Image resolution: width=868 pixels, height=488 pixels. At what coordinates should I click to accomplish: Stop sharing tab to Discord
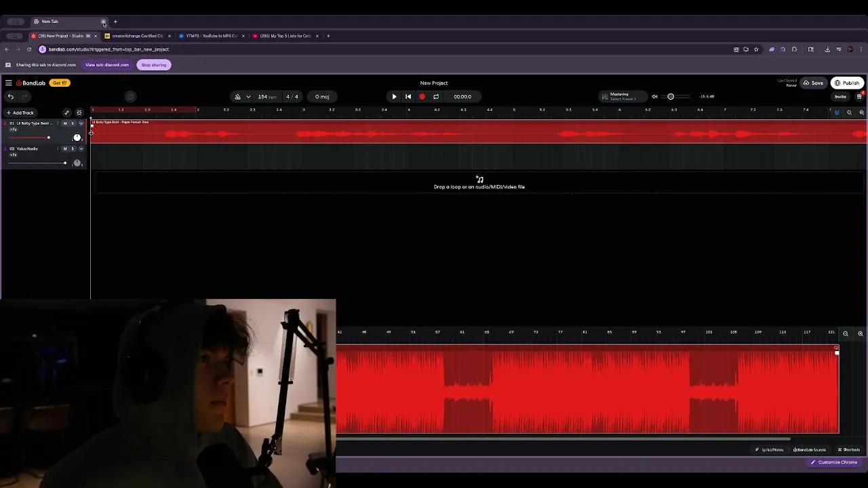[x=154, y=65]
